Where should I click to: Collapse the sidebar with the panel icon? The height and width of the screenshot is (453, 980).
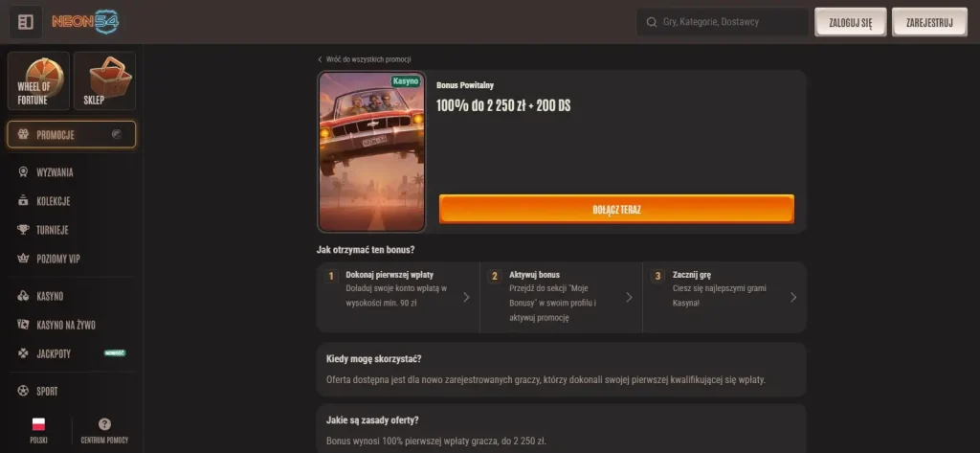coord(26,23)
